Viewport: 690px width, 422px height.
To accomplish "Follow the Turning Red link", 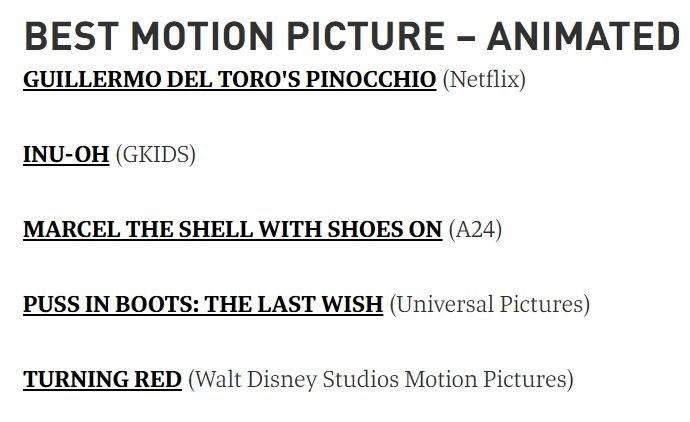I will coord(102,380).
